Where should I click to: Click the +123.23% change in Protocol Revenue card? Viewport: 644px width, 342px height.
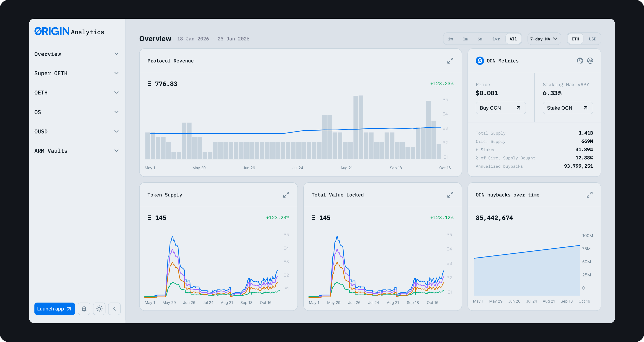click(441, 84)
